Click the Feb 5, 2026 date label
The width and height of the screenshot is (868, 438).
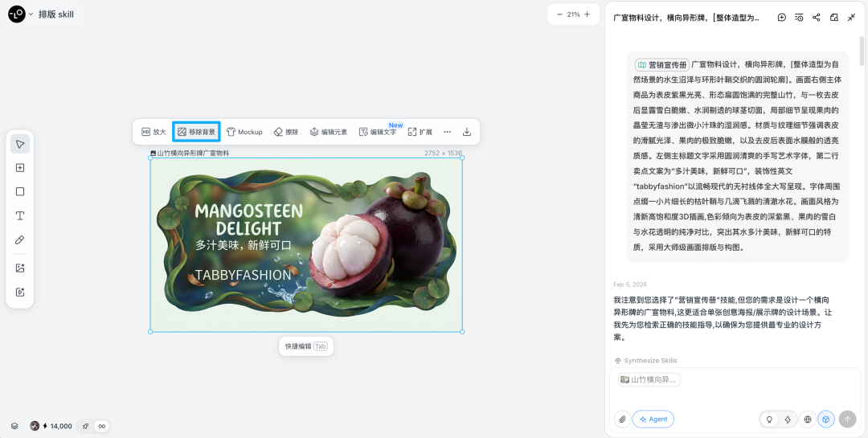[x=630, y=284]
